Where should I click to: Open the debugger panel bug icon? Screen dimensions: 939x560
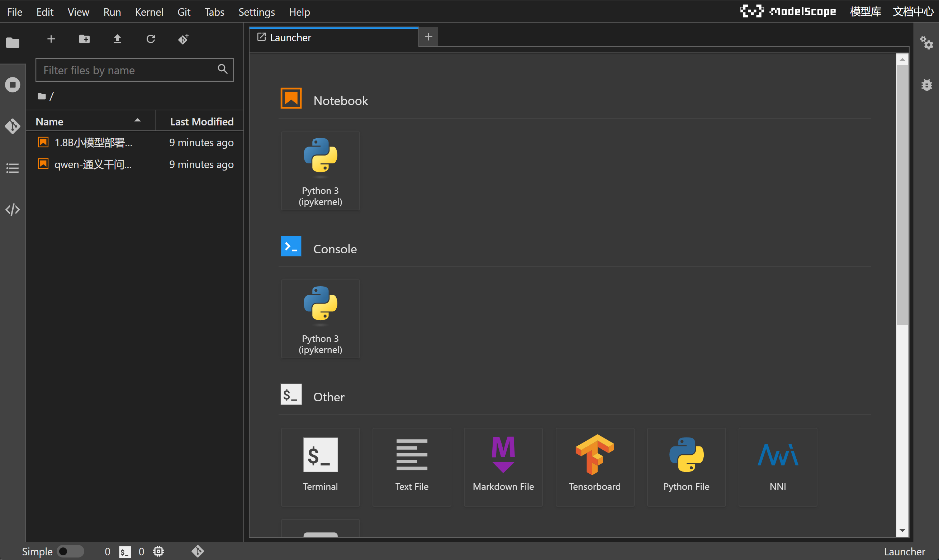926,85
